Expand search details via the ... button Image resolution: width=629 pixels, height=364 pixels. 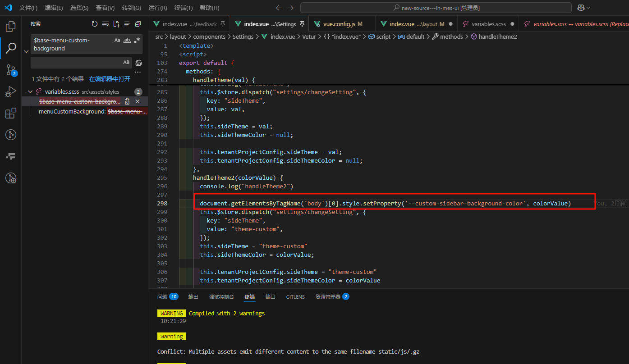pos(138,72)
